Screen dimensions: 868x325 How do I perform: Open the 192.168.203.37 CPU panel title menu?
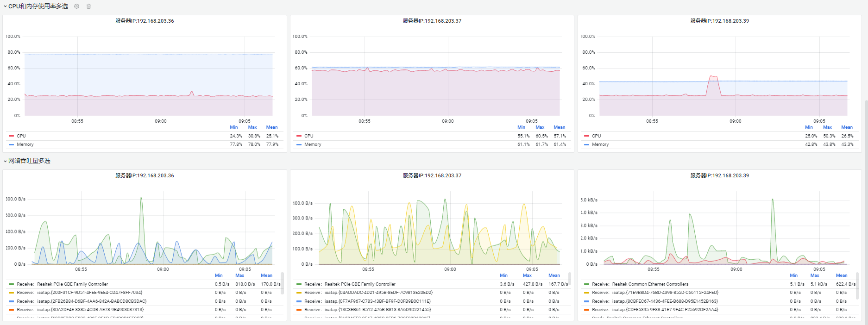432,21
